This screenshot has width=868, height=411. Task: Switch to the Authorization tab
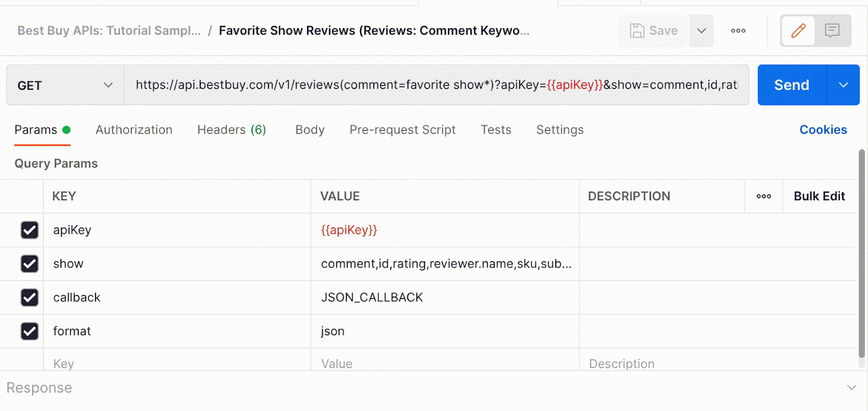point(134,130)
